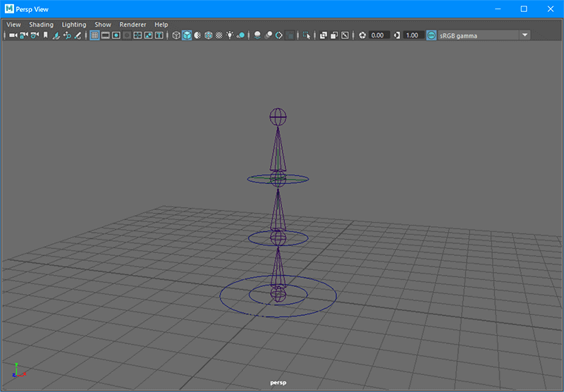Click the highlighted Smooth Shade All cube
The width and height of the screenshot is (564, 392).
(x=187, y=35)
